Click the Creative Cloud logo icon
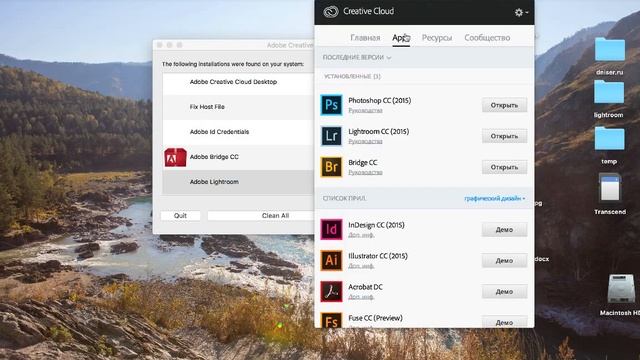The width and height of the screenshot is (640, 360). tap(331, 12)
